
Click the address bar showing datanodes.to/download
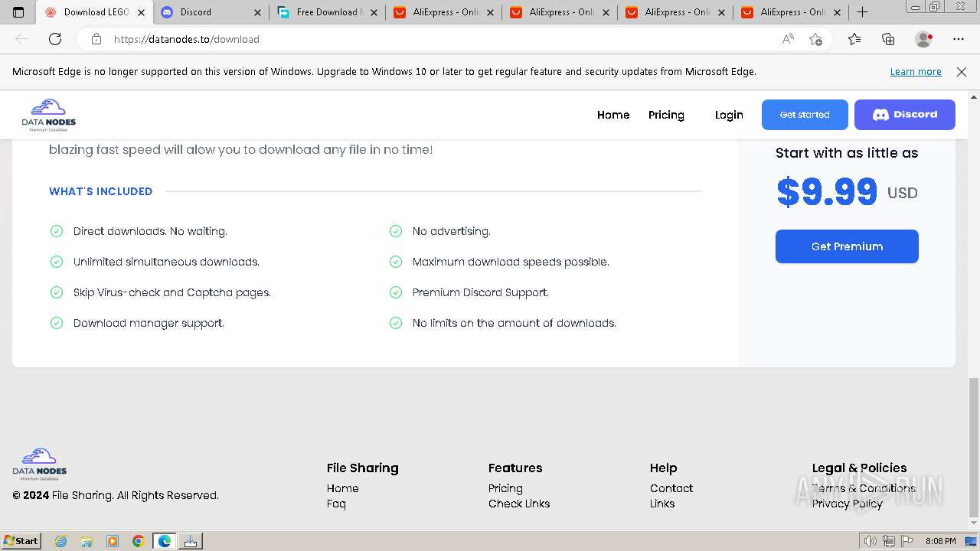coord(429,39)
